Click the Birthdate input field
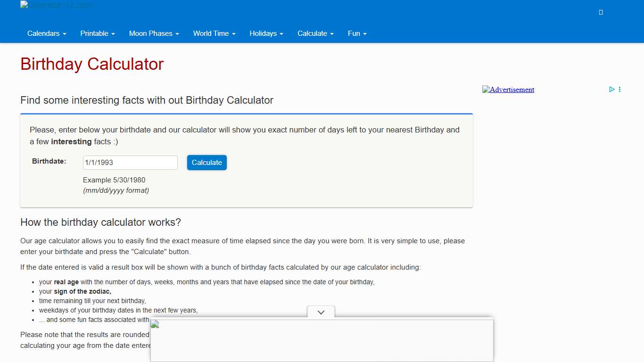Screen dimensions: 644x362 tap(130, 162)
